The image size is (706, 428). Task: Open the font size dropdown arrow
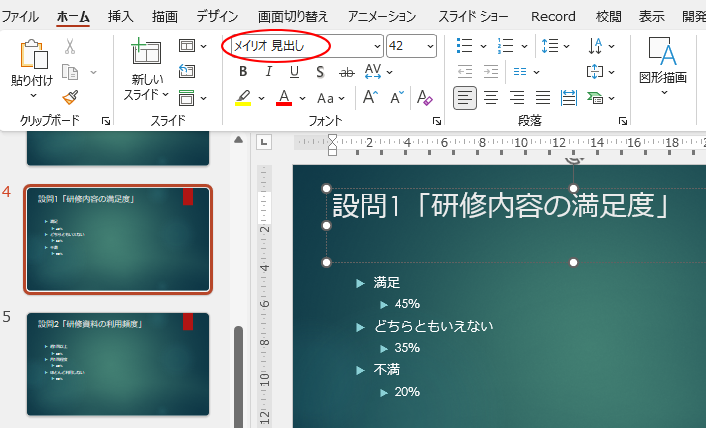click(430, 46)
